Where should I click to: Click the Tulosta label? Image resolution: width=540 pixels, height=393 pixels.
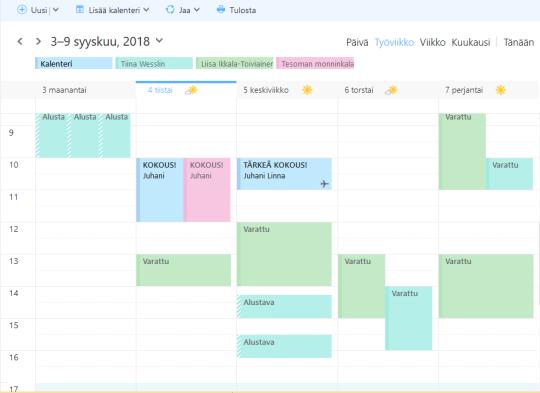[243, 10]
